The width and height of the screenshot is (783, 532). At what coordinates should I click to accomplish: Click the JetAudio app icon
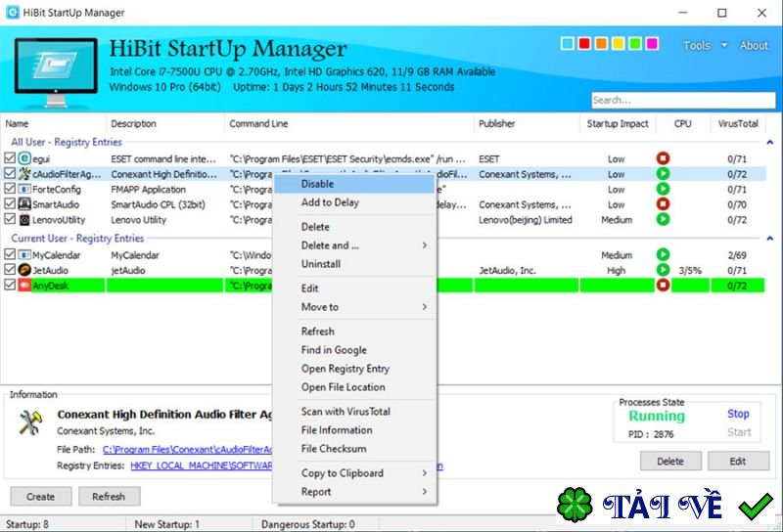pos(24,270)
